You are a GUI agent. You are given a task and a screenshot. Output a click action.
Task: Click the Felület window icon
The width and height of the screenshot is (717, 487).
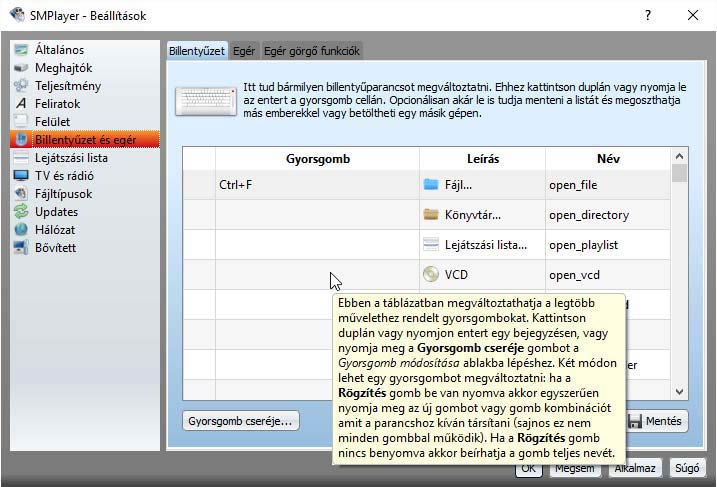click(x=21, y=122)
